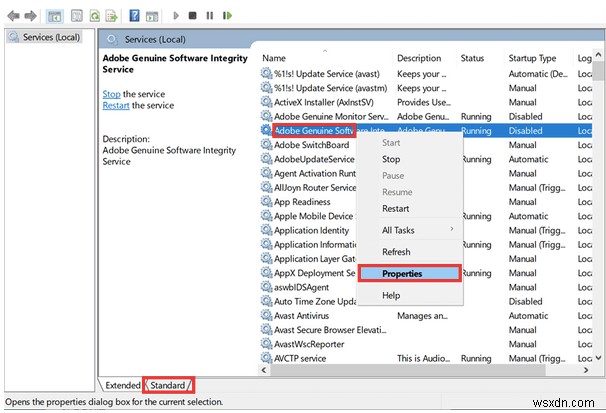606x413 pixels.
Task: Click gear icon of AvastWscReporter row
Action: click(266, 343)
